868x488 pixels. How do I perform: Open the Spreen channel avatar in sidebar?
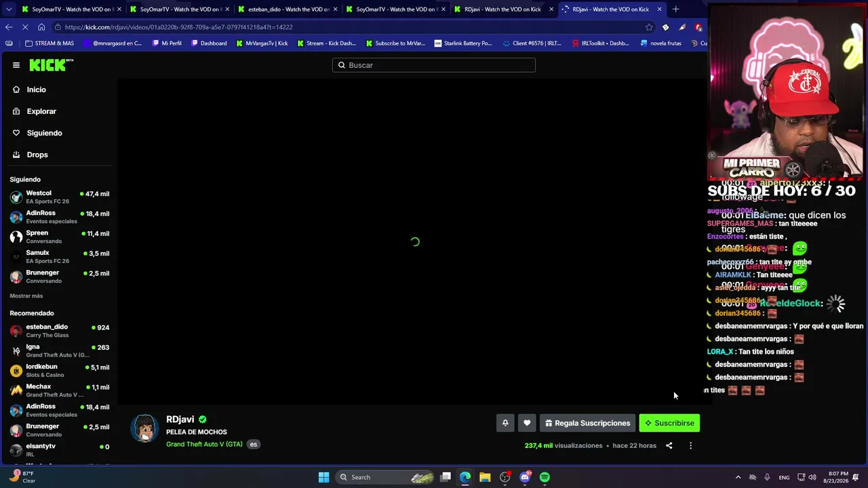click(x=16, y=237)
